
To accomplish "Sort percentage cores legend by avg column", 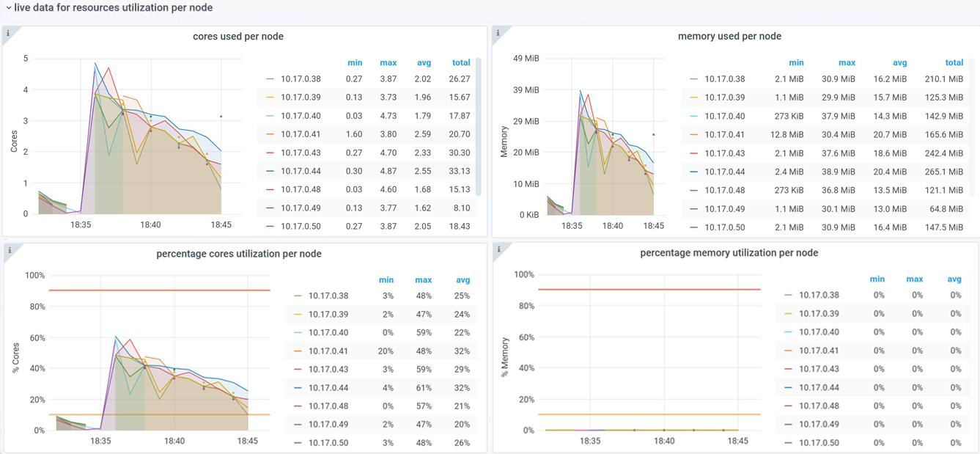I will point(463,280).
